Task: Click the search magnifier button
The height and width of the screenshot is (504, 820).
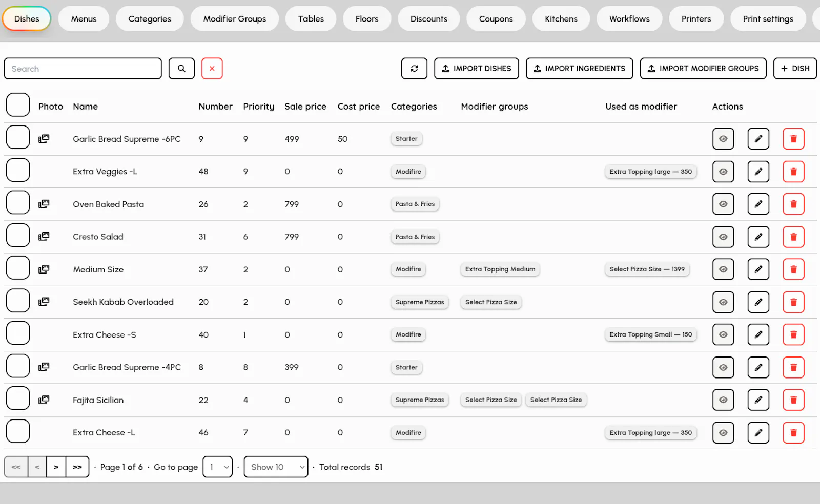Action: pos(181,69)
